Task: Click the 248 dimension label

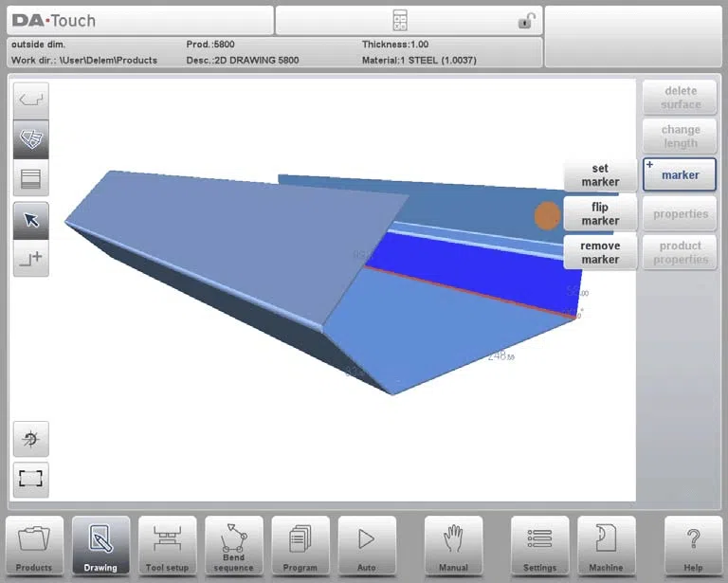Action: tap(500, 356)
